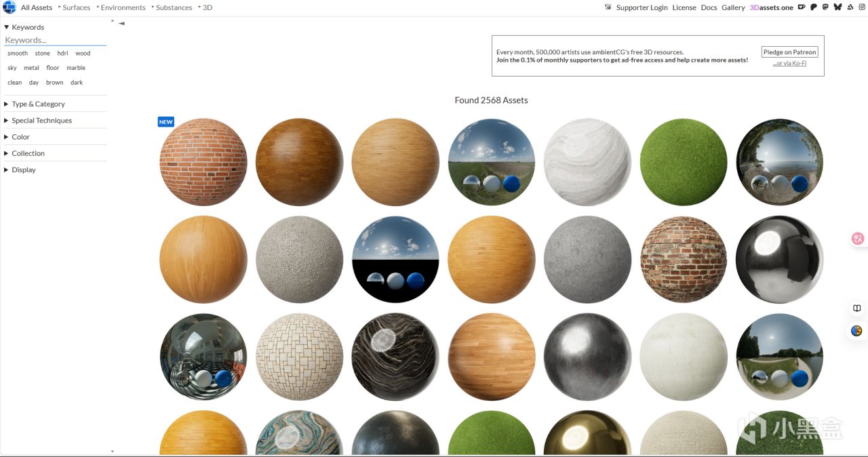Select the 'wood' keyword tag
868x457 pixels.
pyautogui.click(x=83, y=53)
